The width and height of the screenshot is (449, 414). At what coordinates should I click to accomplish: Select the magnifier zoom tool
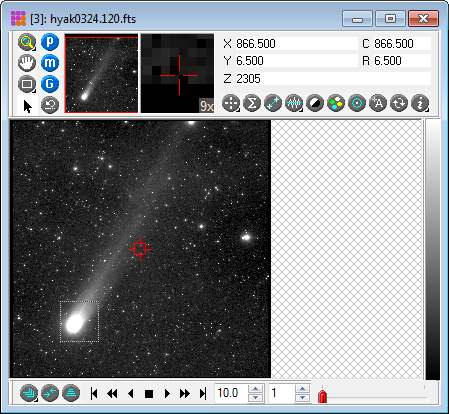tap(27, 42)
